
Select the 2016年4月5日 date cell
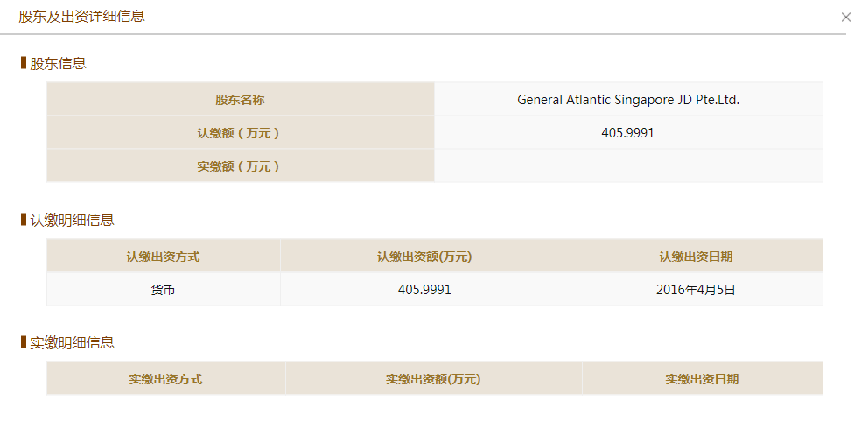696,289
